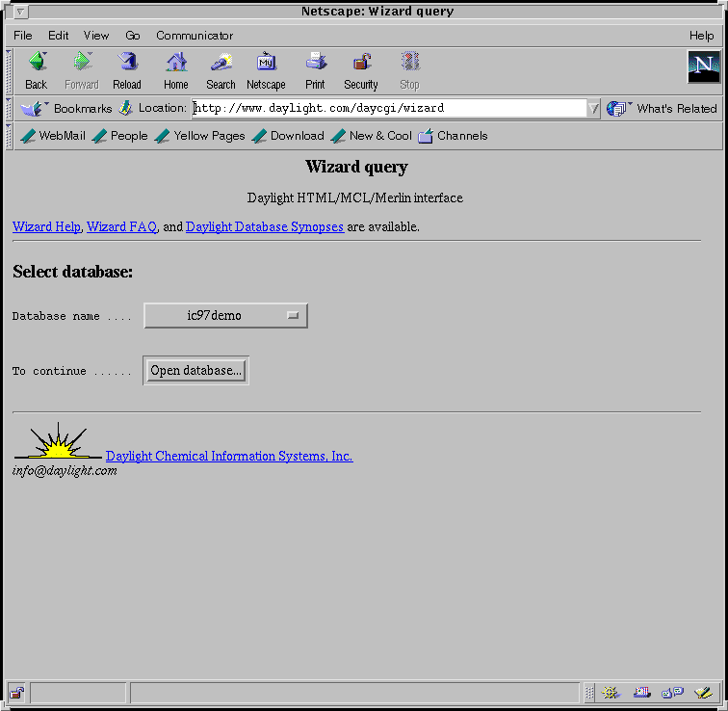Click the Daylight Database Synopses link
Viewport: 728px width, 711px height.
coord(264,227)
